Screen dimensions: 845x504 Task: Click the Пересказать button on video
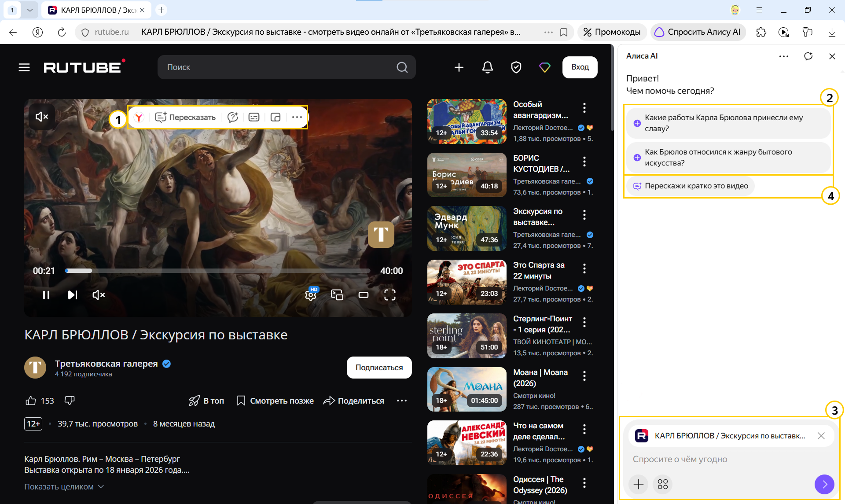(185, 117)
